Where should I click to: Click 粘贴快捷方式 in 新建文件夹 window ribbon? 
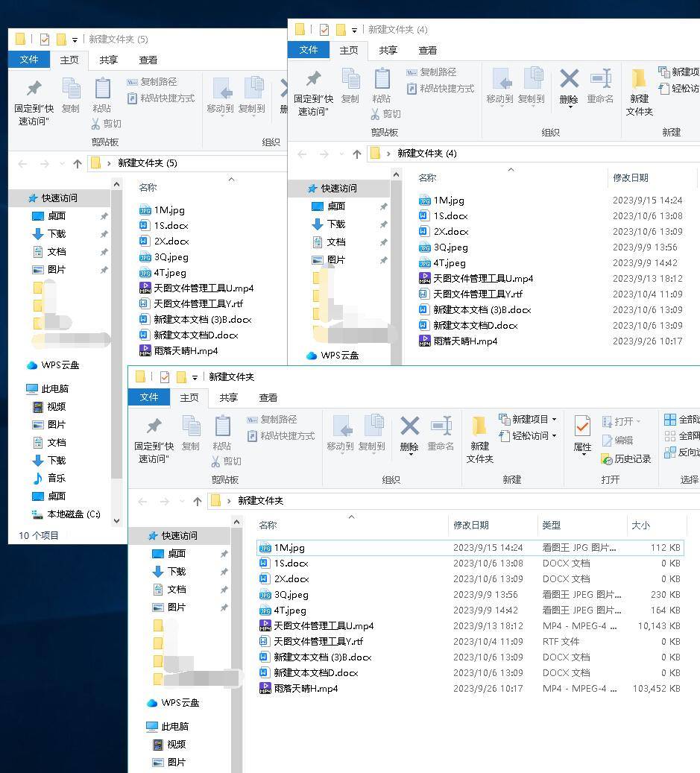[281, 436]
